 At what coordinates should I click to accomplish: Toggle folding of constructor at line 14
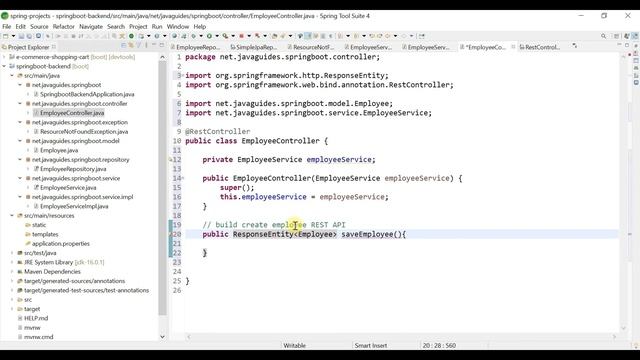(x=183, y=178)
